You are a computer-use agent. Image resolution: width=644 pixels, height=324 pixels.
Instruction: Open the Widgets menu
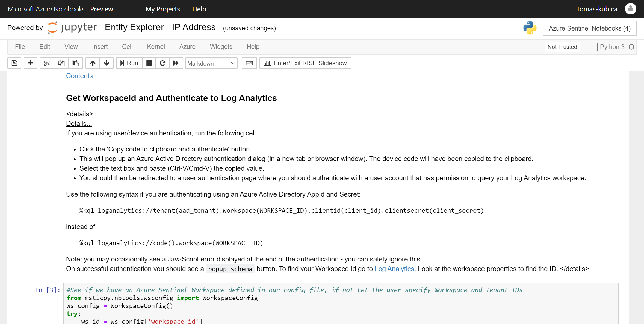[x=221, y=47]
